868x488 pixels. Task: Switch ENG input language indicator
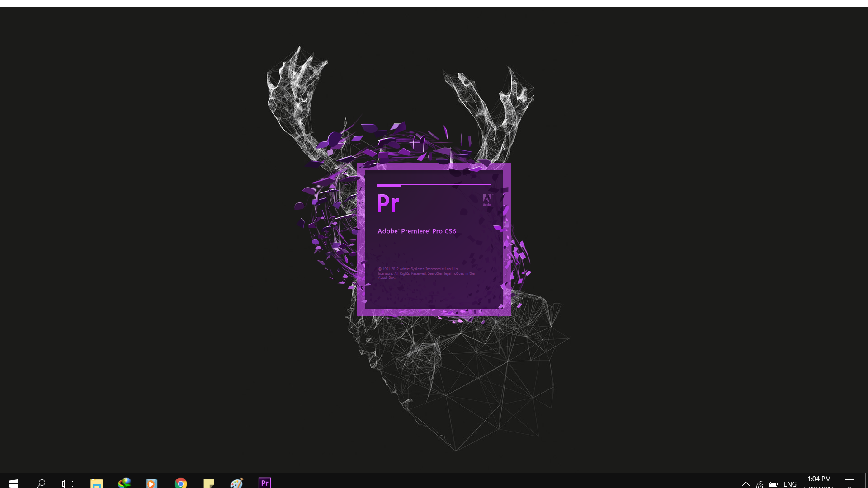tap(790, 484)
